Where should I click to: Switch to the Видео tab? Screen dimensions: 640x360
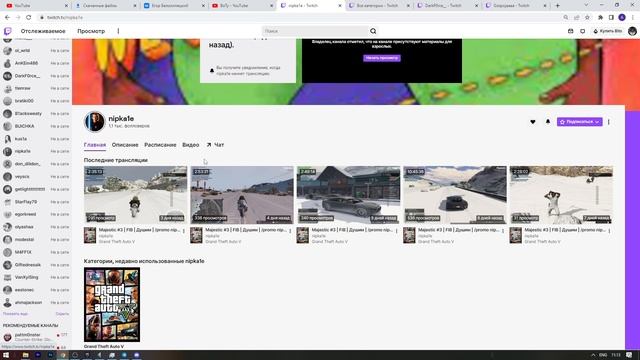[191, 145]
